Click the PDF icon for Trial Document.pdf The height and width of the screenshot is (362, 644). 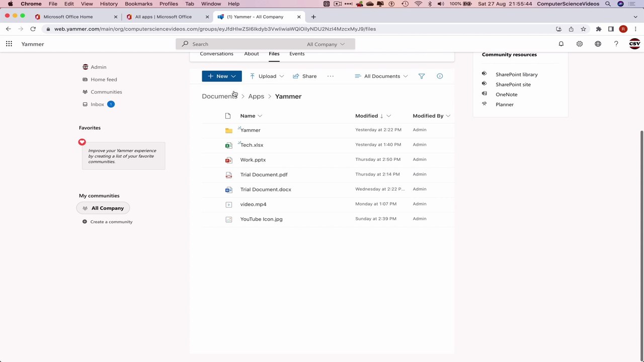[x=229, y=175]
